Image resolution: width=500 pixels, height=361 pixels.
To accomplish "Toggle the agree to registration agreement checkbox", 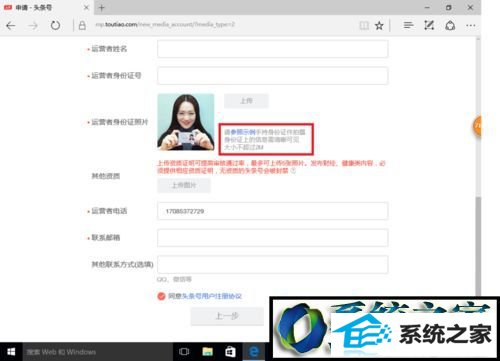I will coord(161,296).
